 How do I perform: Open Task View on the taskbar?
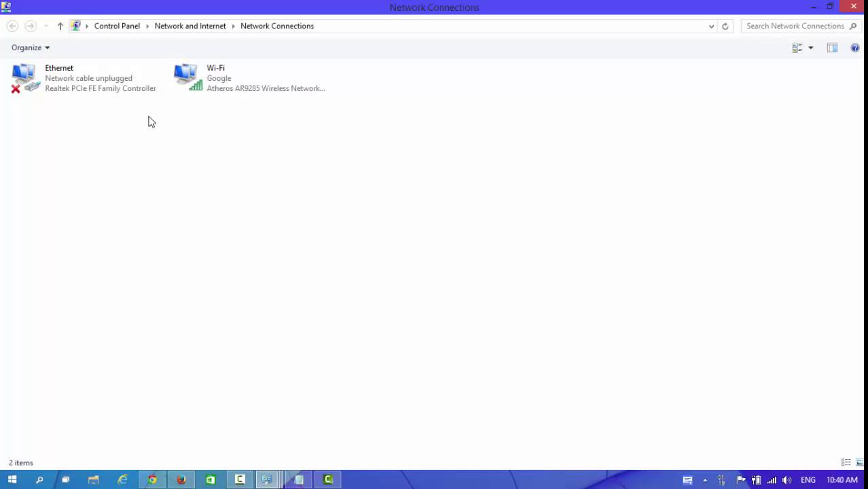(x=65, y=479)
